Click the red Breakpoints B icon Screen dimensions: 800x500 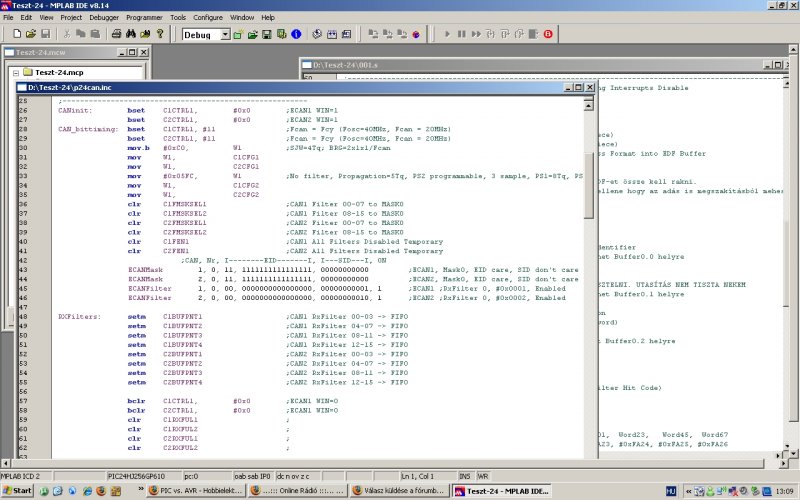548,34
